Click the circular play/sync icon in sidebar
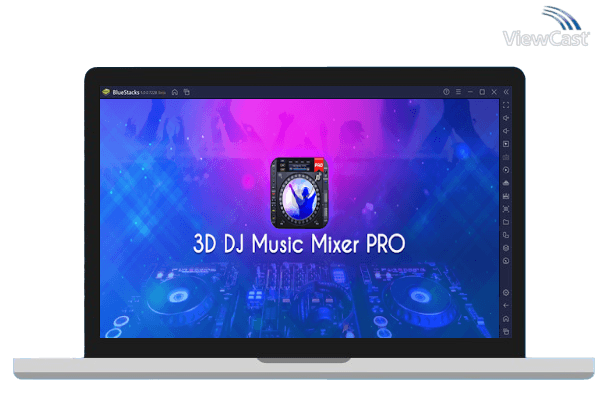This screenshot has height=414, width=602. pos(506,170)
